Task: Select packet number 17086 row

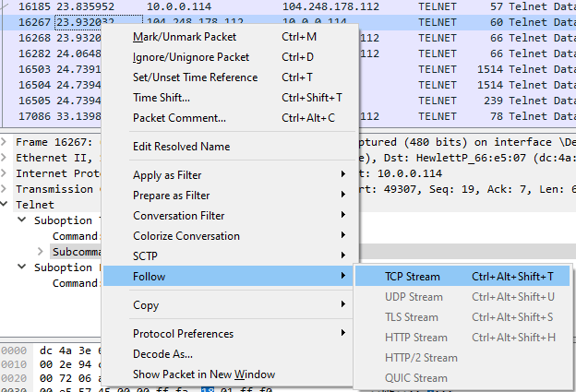Action: point(55,116)
